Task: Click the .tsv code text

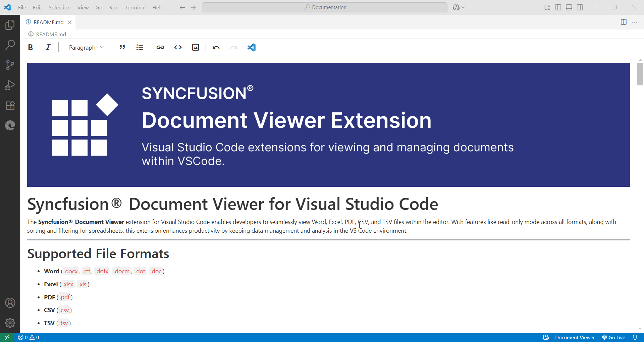Action: [64, 323]
